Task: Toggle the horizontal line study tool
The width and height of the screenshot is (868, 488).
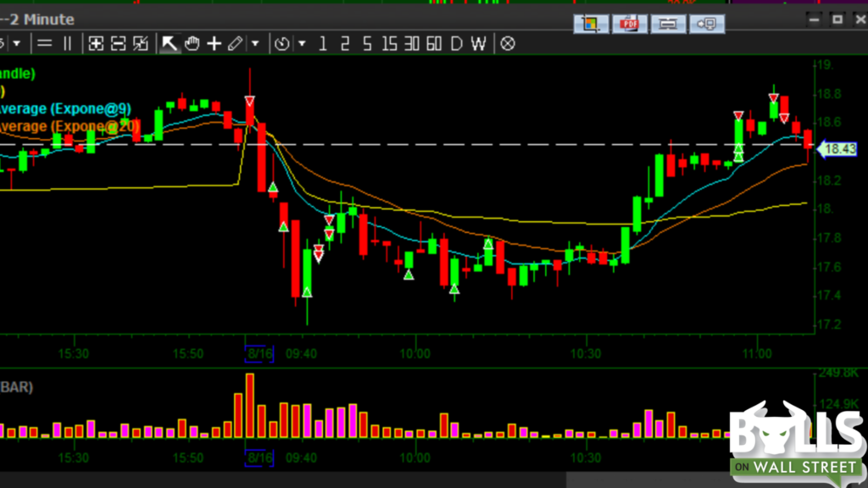Action: pyautogui.click(x=44, y=43)
